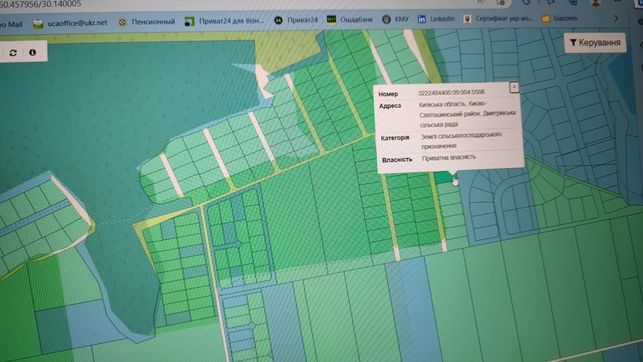The height and width of the screenshot is (362, 643).
Task: Click the Приват24 для бізнесу bookmark
Action: pos(224,21)
